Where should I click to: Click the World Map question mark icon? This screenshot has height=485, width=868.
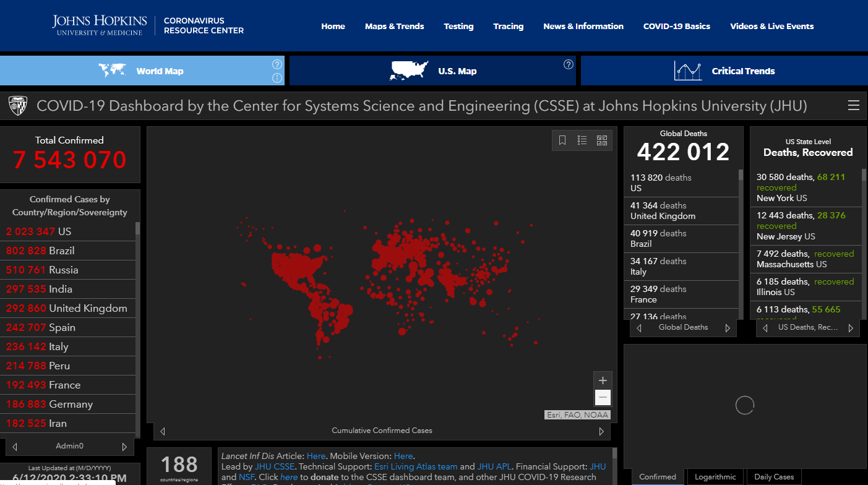pos(277,64)
